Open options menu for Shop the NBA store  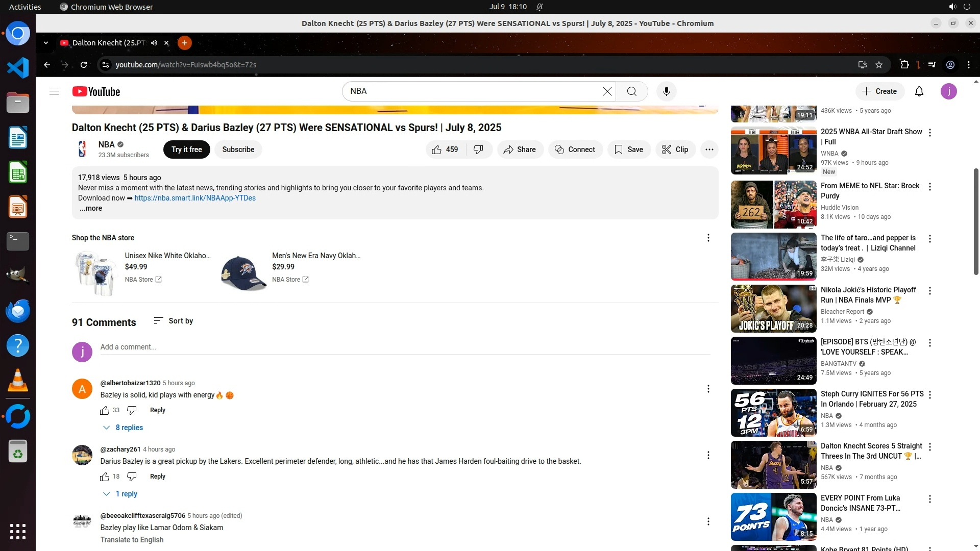(x=708, y=238)
